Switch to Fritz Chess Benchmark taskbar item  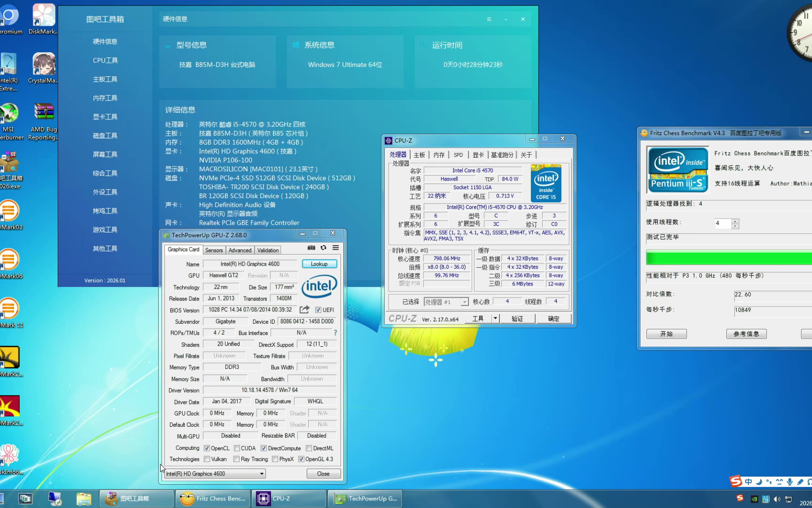(213, 499)
